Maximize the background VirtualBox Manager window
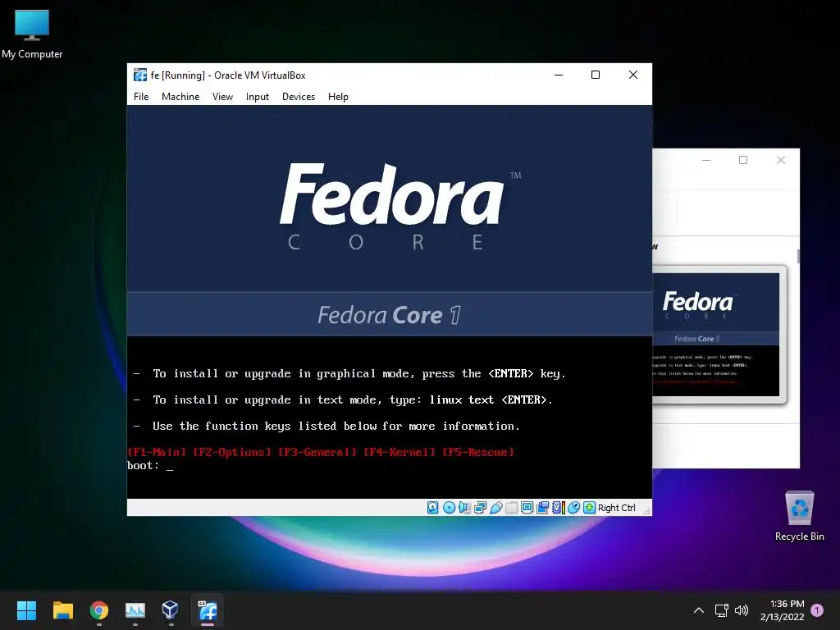Viewport: 840px width, 630px height. [x=743, y=160]
